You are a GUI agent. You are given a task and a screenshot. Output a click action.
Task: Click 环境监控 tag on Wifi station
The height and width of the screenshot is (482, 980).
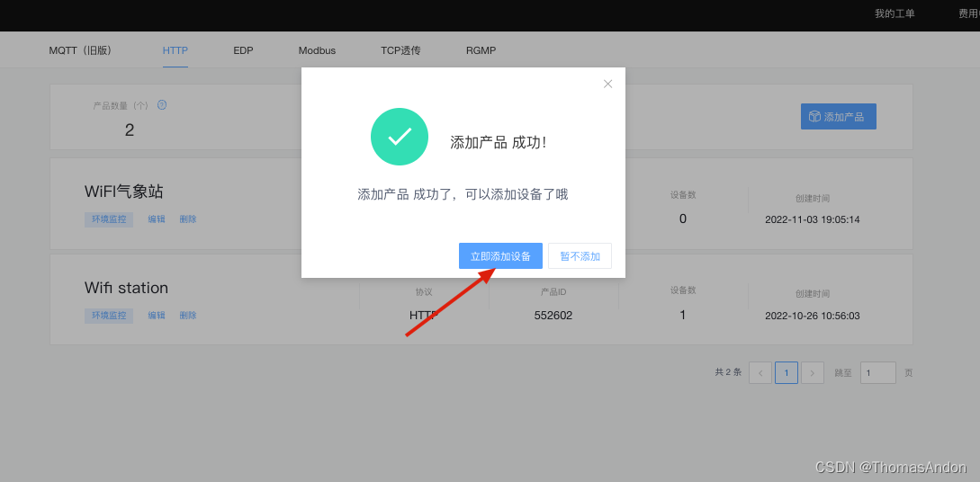tap(109, 316)
